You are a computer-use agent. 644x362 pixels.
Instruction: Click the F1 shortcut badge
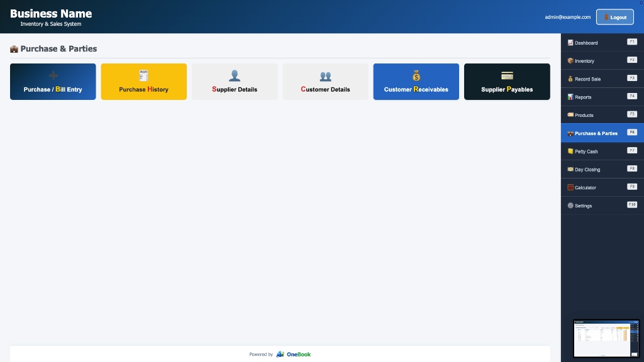click(632, 42)
